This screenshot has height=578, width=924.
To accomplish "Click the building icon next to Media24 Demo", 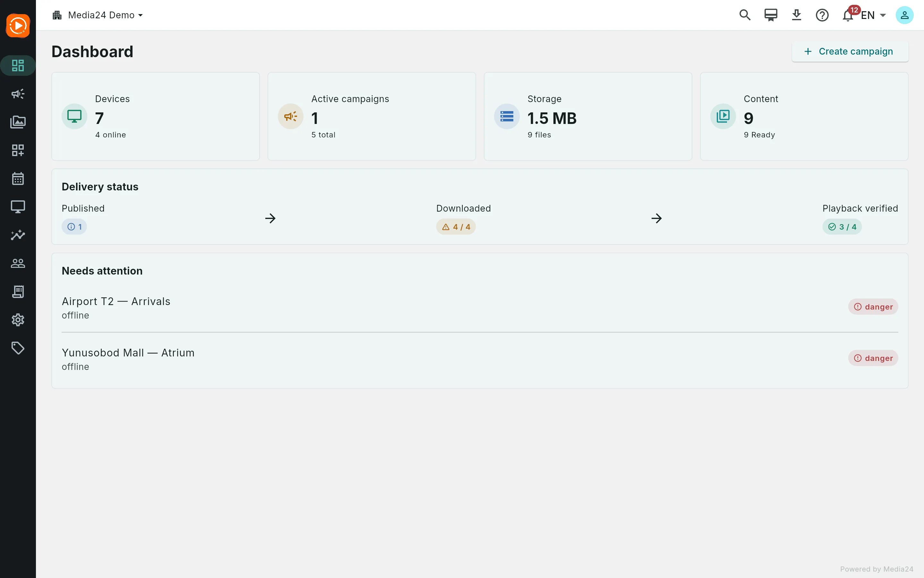I will click(x=57, y=15).
